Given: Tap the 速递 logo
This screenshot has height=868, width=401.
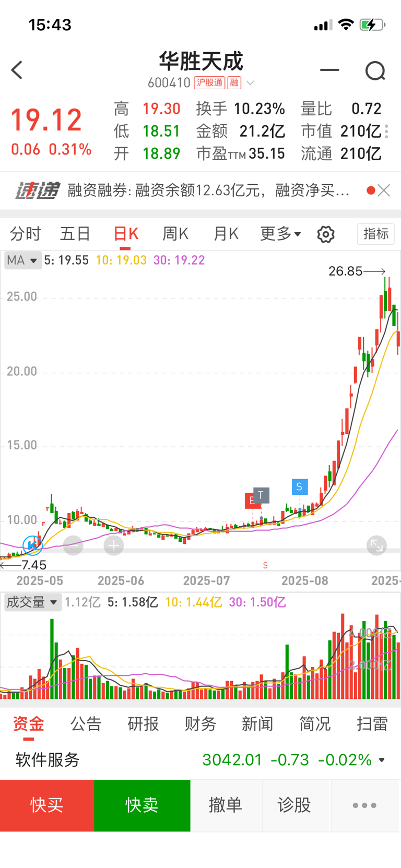Looking at the screenshot, I should pyautogui.click(x=38, y=191).
